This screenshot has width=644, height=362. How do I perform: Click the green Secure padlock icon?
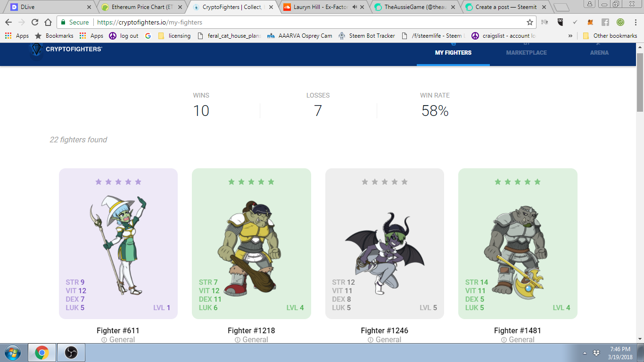63,22
